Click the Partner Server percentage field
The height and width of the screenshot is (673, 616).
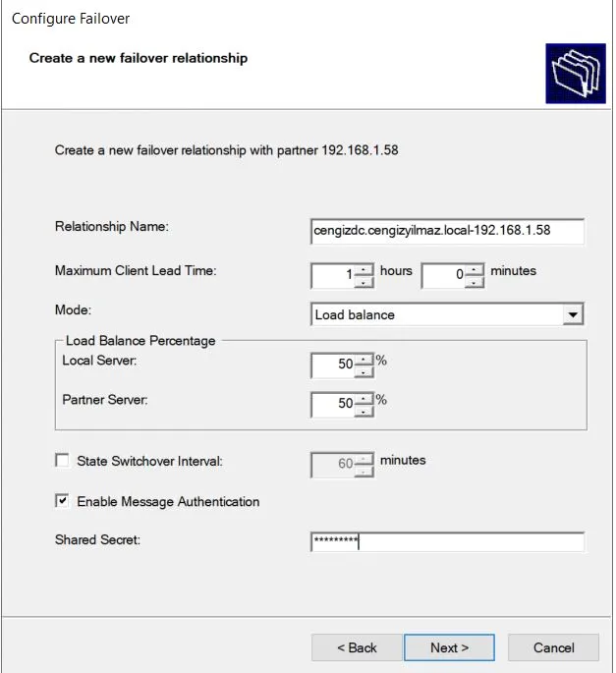(333, 405)
